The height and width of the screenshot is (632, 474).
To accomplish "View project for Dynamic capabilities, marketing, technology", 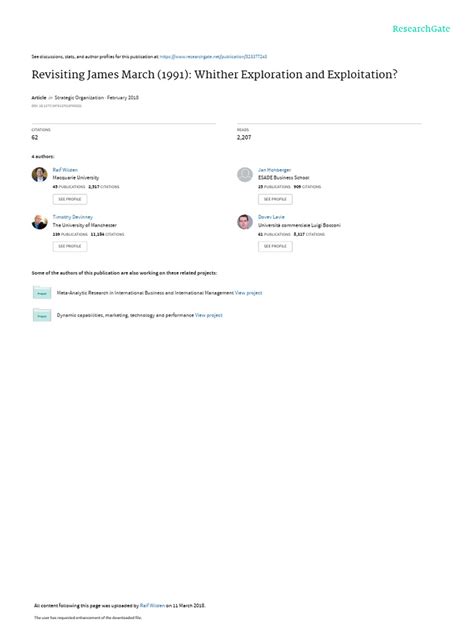I will pos(208,315).
